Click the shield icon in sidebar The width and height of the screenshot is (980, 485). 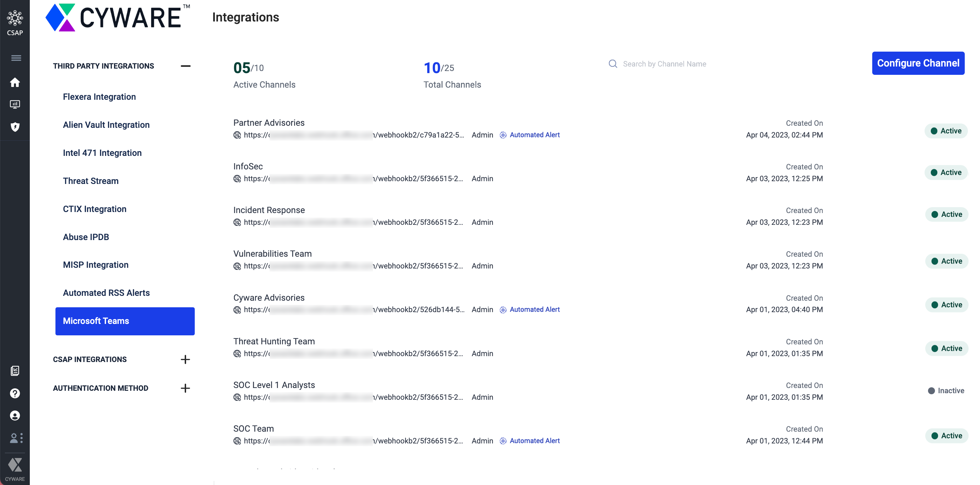click(x=15, y=127)
